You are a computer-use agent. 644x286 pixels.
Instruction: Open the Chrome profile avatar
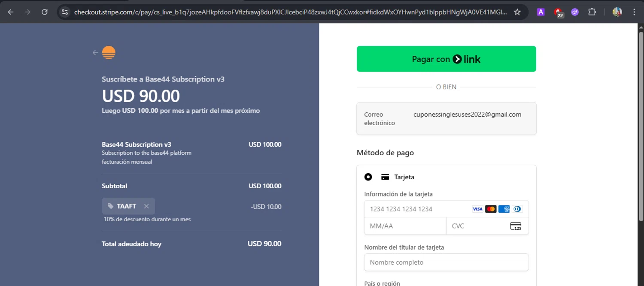coord(617,12)
